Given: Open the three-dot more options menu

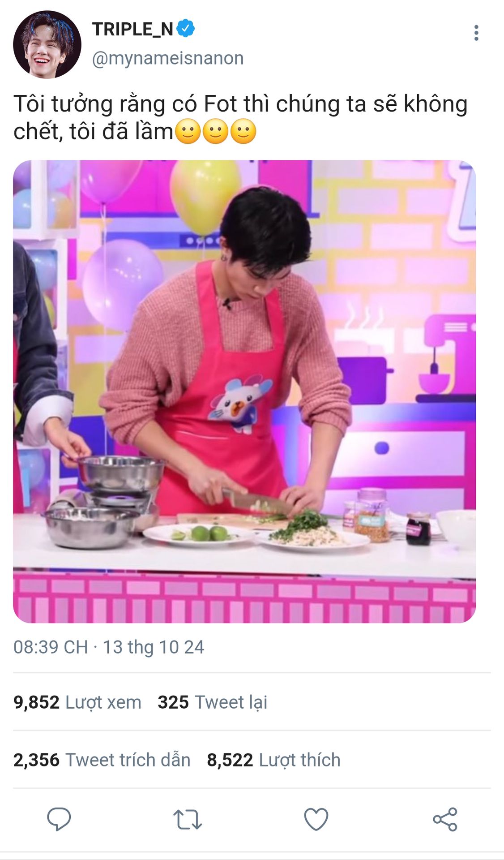Looking at the screenshot, I should pos(476,33).
